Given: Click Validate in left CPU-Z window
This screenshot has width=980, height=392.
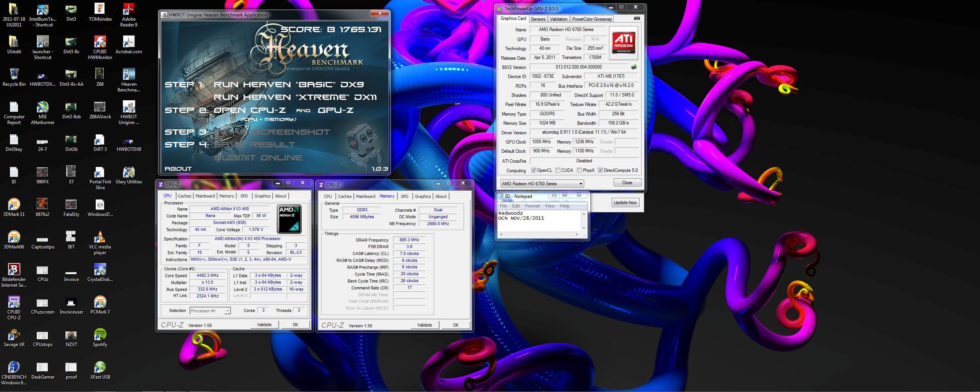Looking at the screenshot, I should point(264,325).
